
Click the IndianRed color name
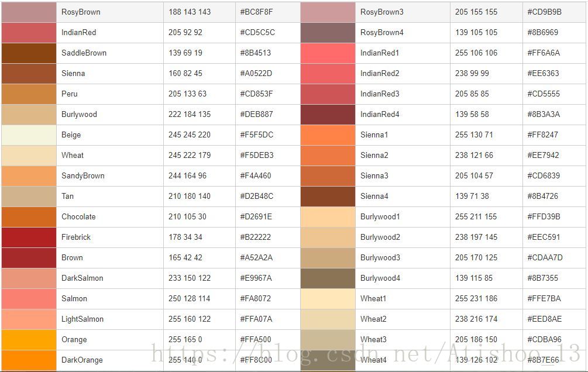[79, 32]
